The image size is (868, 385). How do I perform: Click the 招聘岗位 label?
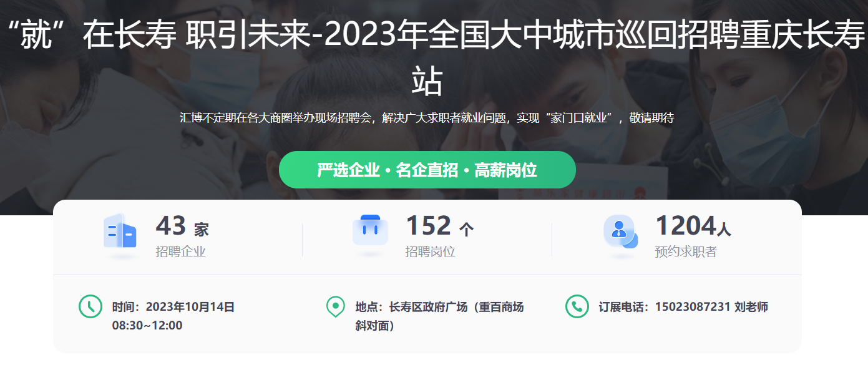point(430,252)
